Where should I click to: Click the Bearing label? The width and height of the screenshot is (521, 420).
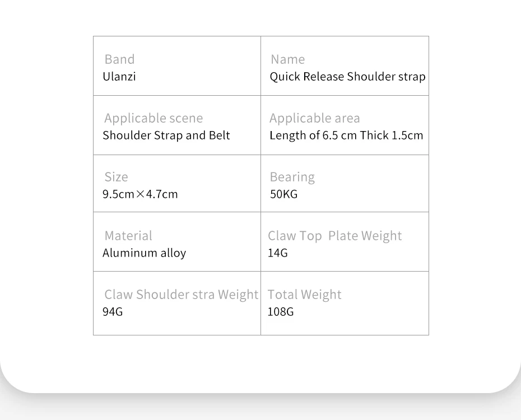[292, 177]
